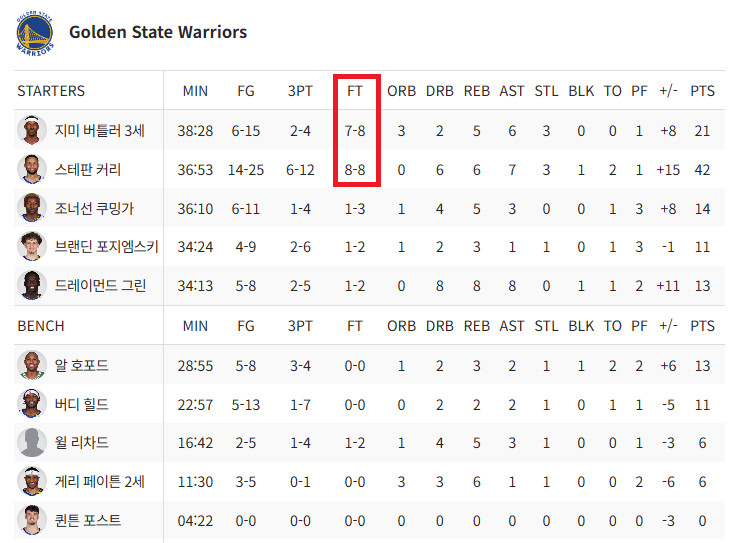Image resolution: width=735 pixels, height=543 pixels.
Task: Open the 알 호포드 player link
Action: pos(83,366)
